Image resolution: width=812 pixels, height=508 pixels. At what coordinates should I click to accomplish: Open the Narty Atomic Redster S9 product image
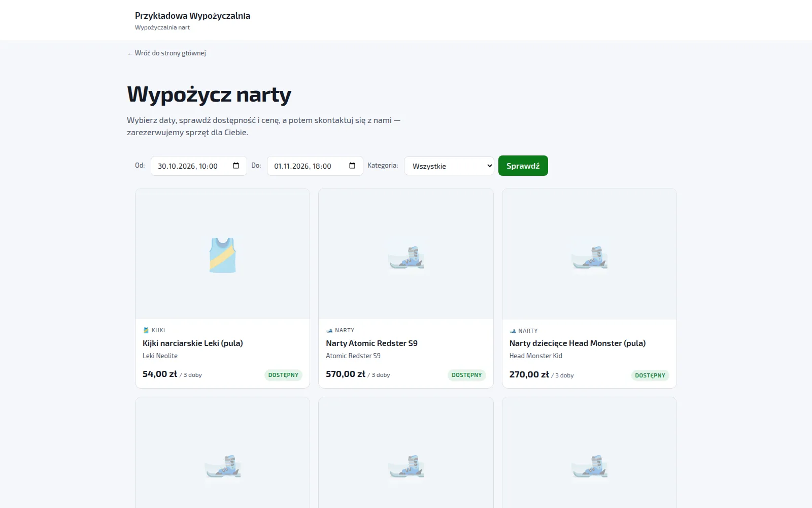click(x=406, y=254)
